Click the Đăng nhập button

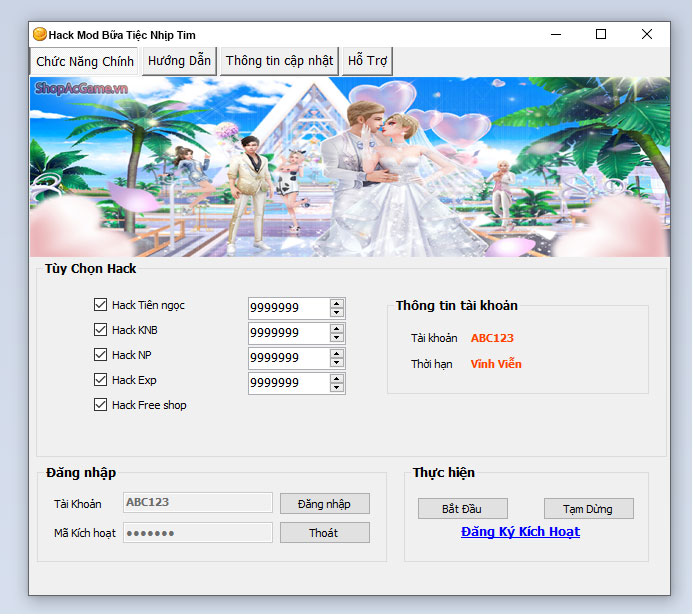(324, 504)
